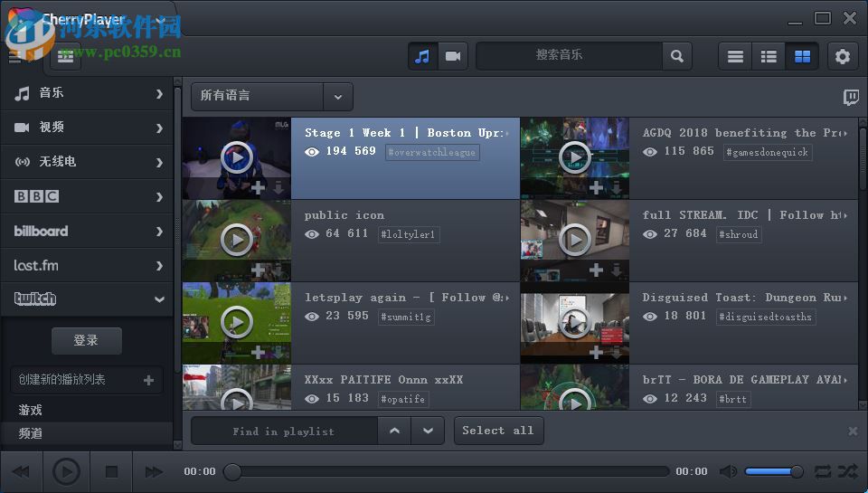Click the Select all button
The image size is (868, 493).
[498, 431]
